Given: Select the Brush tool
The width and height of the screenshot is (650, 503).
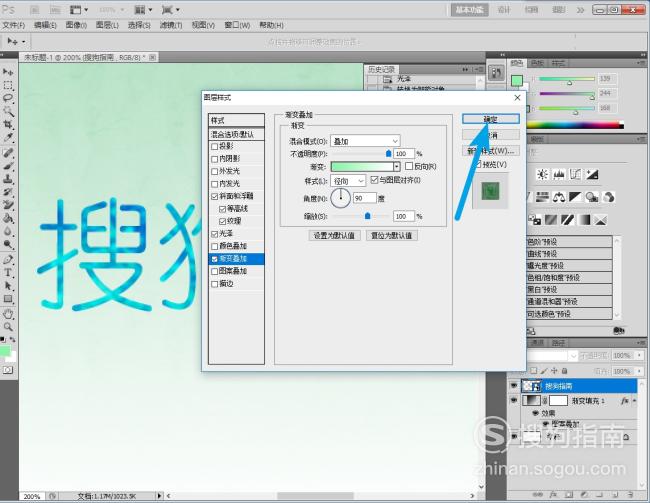Looking at the screenshot, I should tap(8, 166).
